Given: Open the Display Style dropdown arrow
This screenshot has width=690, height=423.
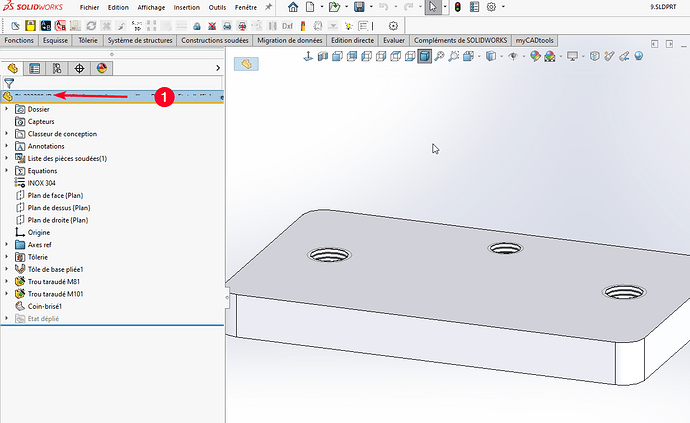Looking at the screenshot, I should 501,56.
